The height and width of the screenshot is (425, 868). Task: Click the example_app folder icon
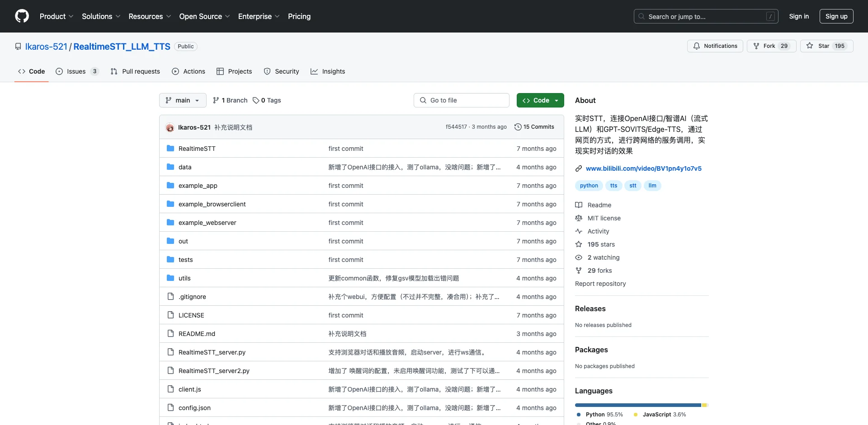[170, 185]
